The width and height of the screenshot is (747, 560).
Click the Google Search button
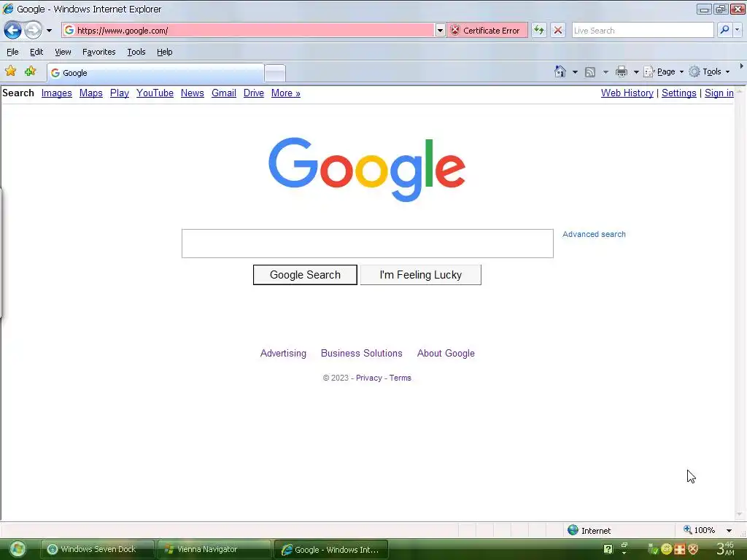coord(305,275)
